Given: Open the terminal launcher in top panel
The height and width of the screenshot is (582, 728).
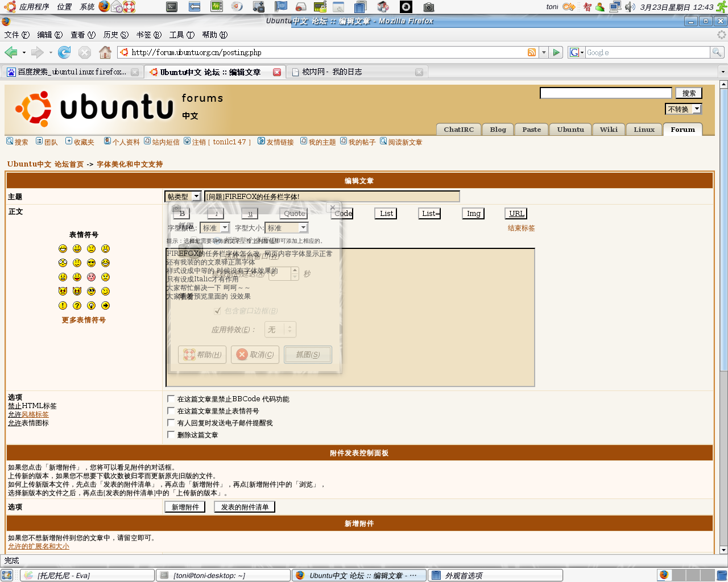Looking at the screenshot, I should [x=172, y=7].
